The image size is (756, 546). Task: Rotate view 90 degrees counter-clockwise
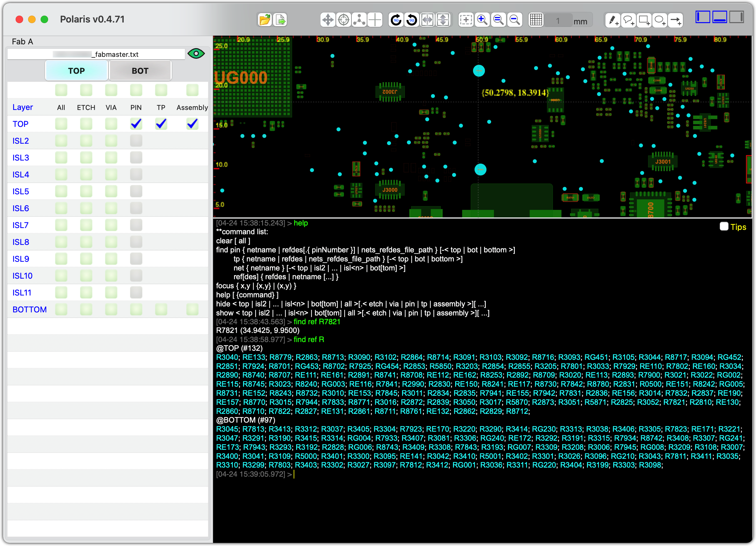click(412, 20)
